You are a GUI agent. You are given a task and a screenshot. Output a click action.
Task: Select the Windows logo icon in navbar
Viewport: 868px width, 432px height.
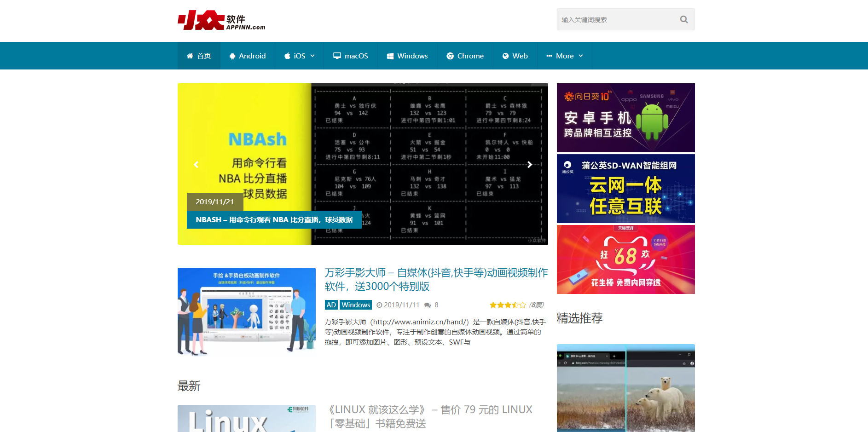[390, 56]
